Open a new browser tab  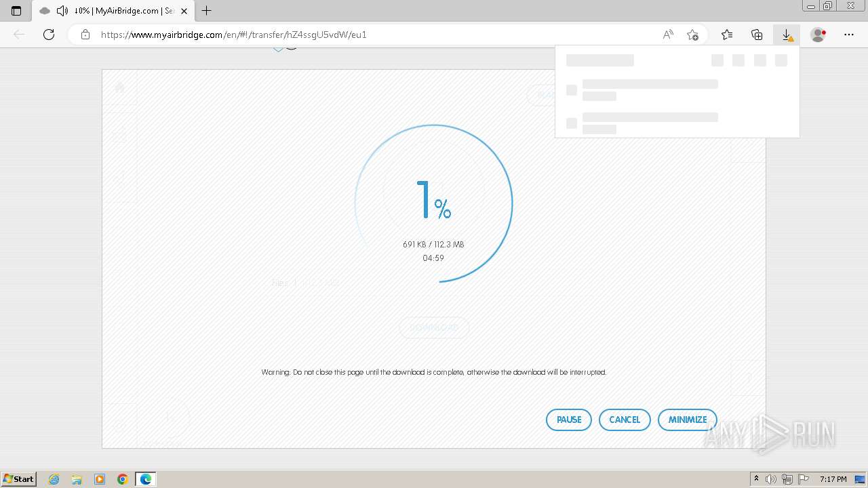point(207,11)
